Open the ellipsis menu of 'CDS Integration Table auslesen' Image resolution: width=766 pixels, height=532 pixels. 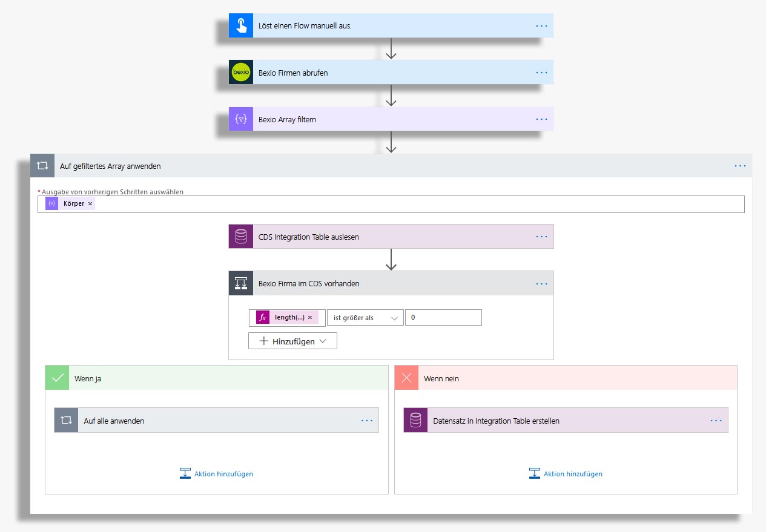coord(541,237)
